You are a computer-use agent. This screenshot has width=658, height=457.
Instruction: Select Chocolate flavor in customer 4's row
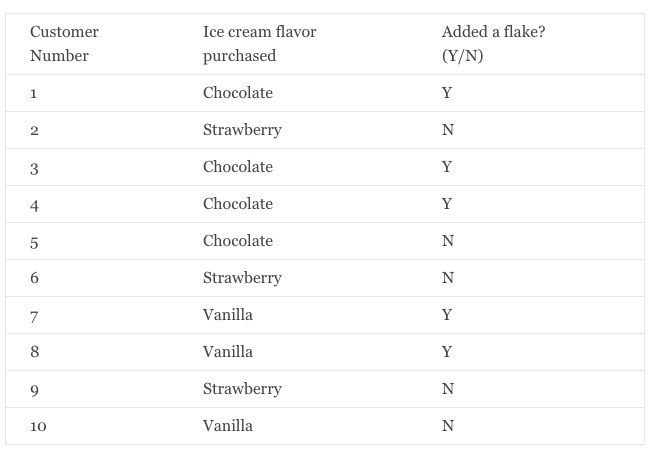237,204
